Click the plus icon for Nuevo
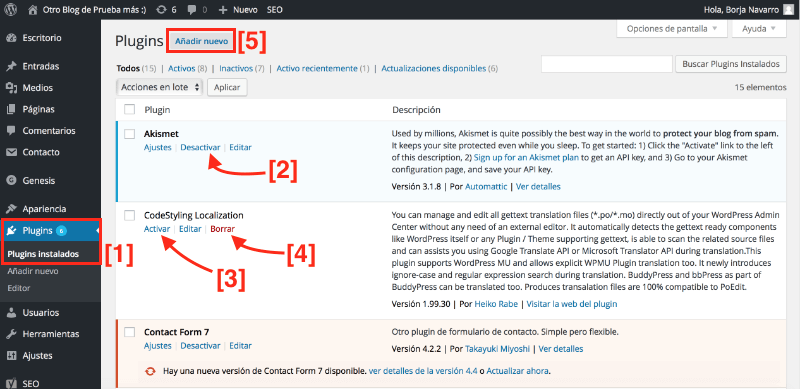800x389 pixels. pyautogui.click(x=222, y=10)
